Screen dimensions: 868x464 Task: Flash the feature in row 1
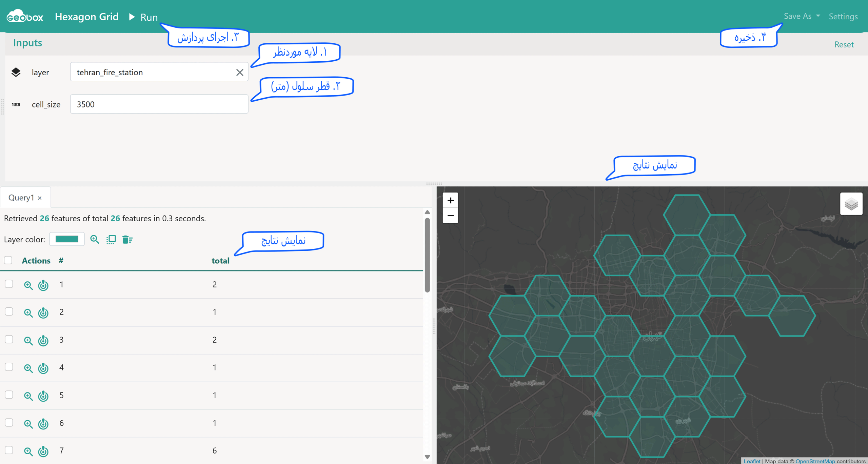[x=43, y=285]
